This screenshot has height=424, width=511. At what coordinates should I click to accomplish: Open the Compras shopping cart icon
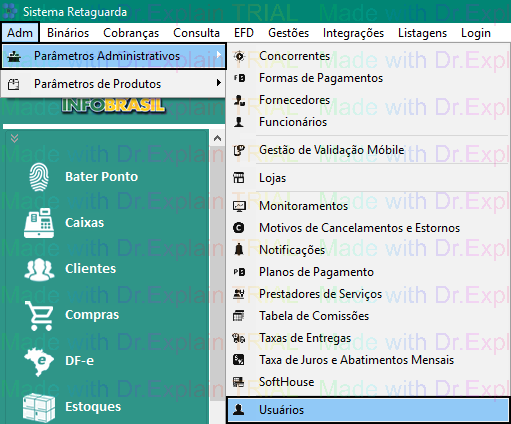(x=39, y=315)
